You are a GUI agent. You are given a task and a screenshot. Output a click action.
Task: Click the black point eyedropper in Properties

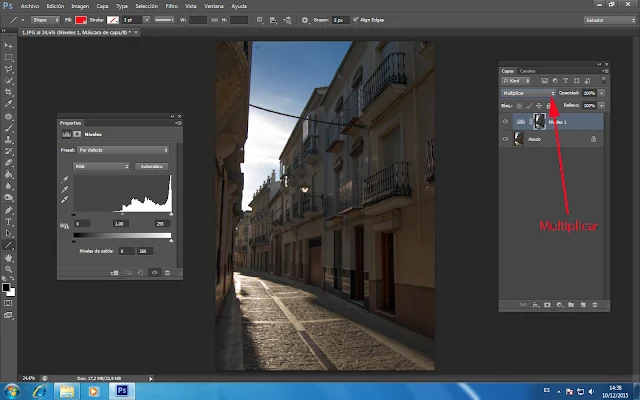pyautogui.click(x=66, y=178)
